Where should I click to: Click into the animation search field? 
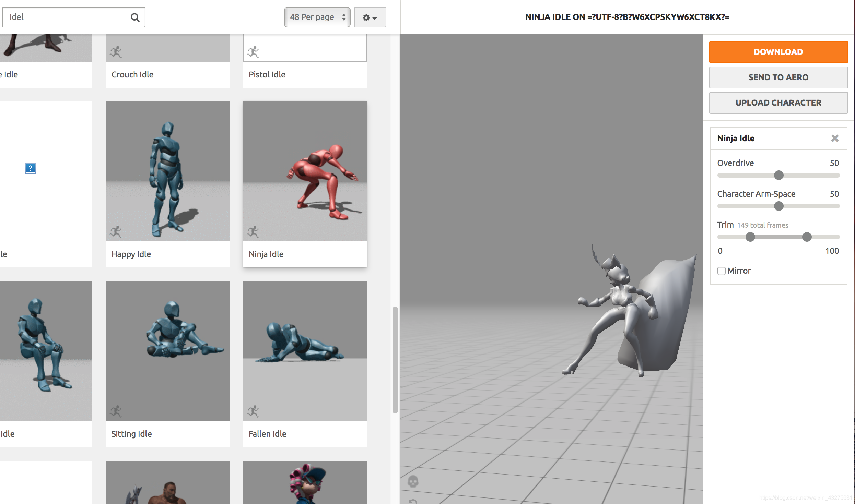[x=67, y=17]
